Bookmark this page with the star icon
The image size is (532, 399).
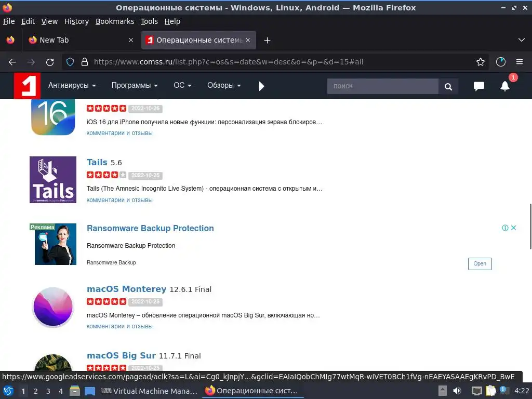click(x=481, y=62)
